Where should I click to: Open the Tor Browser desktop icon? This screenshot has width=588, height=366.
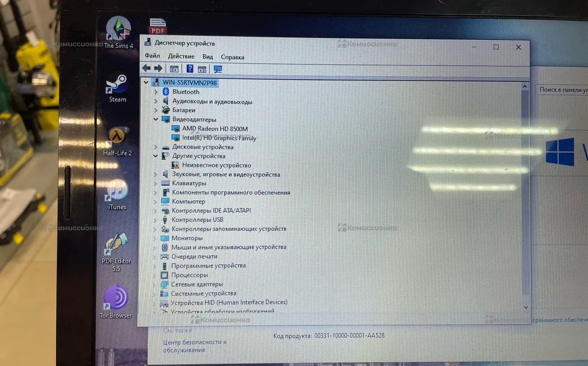pyautogui.click(x=116, y=298)
